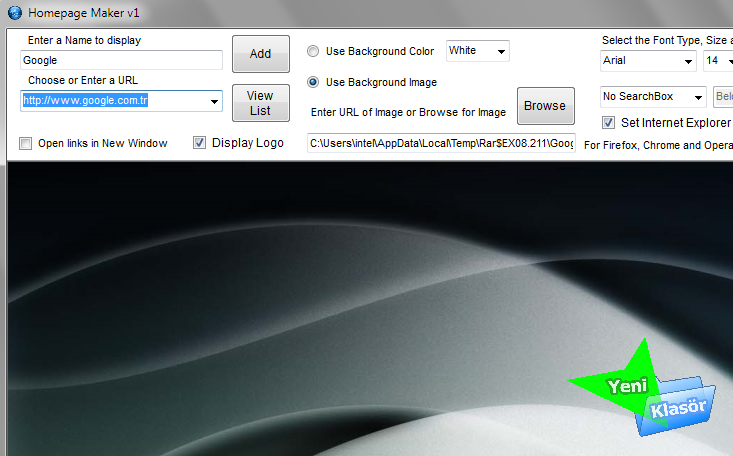
Task: Open the URL list dropdown arrow
Action: (214, 101)
